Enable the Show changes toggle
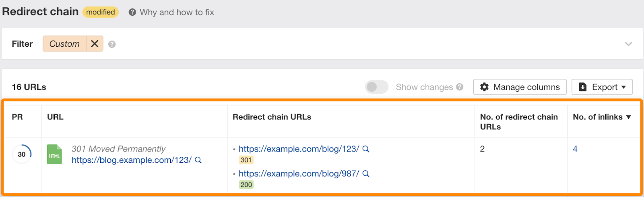This screenshot has width=644, height=197. 376,87
